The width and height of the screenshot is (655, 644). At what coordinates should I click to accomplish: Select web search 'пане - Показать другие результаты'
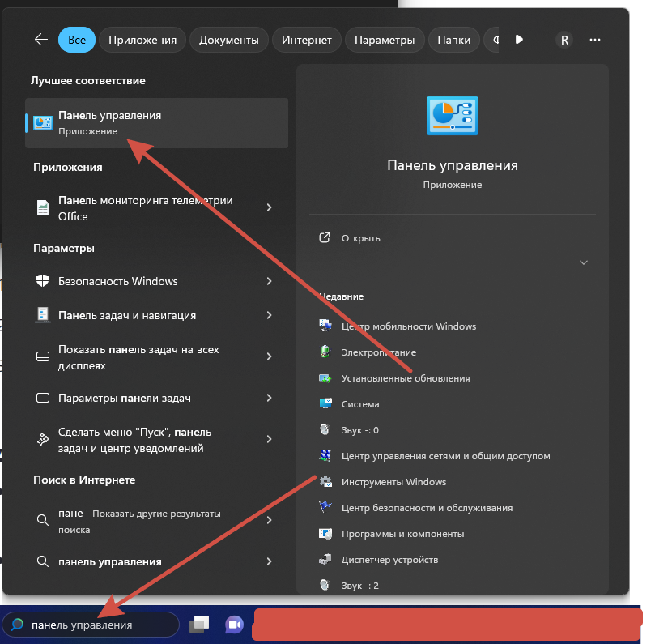156,521
